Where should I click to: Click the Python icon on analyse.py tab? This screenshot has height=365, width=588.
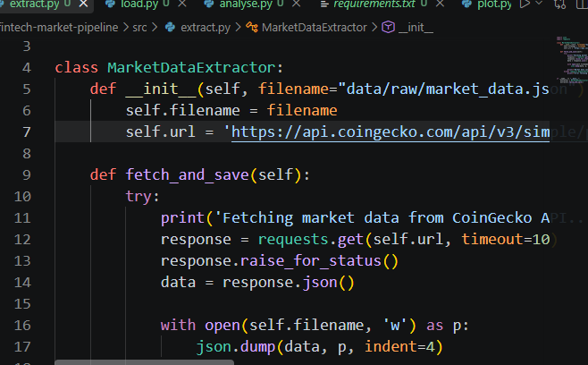point(209,4)
